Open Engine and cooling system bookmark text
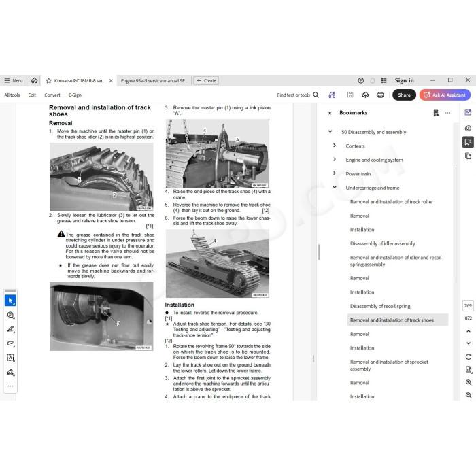The width and height of the screenshot is (476, 476). (x=374, y=160)
